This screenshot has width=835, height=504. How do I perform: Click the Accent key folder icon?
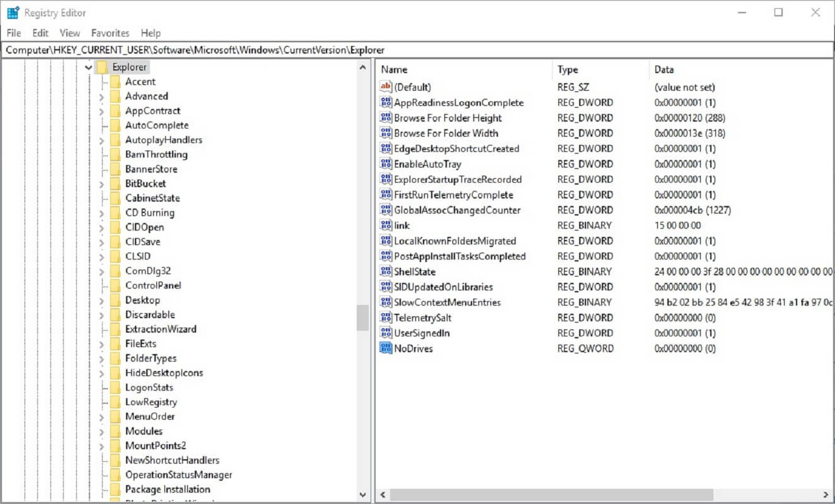click(115, 81)
